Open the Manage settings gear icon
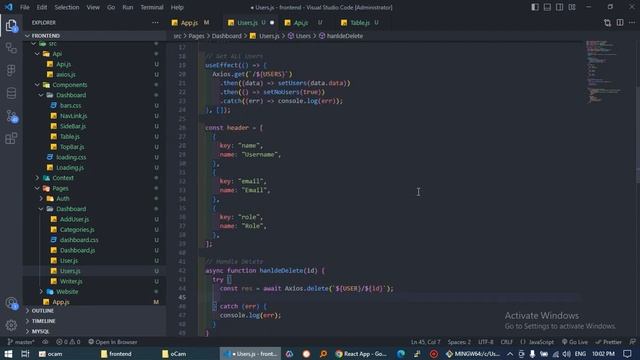The image size is (640, 360). click(x=11, y=325)
